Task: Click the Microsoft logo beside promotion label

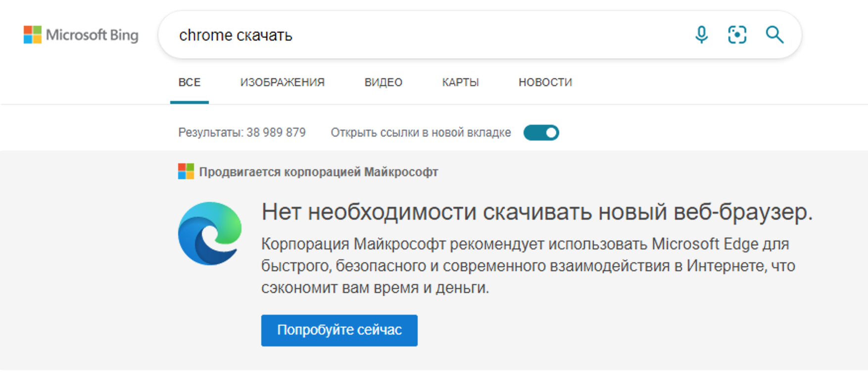Action: 186,172
